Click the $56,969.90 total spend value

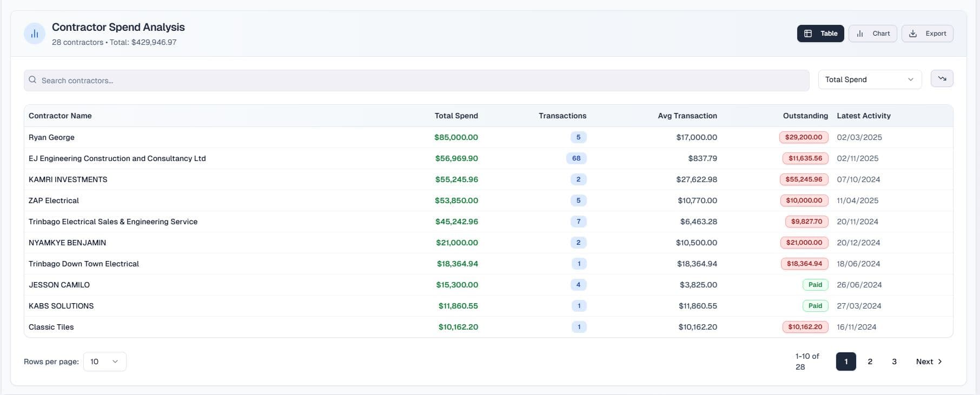pyautogui.click(x=456, y=158)
